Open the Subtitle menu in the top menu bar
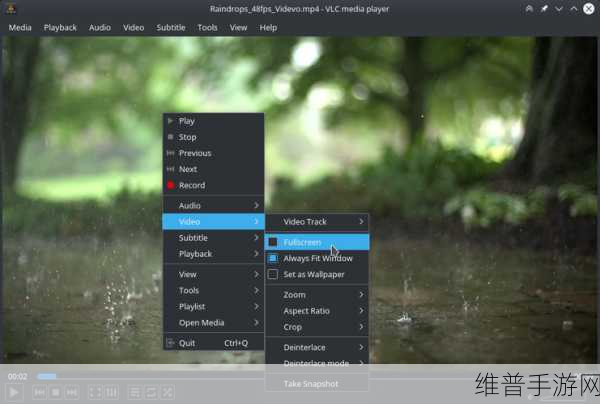Image resolution: width=600 pixels, height=404 pixels. pyautogui.click(x=171, y=28)
